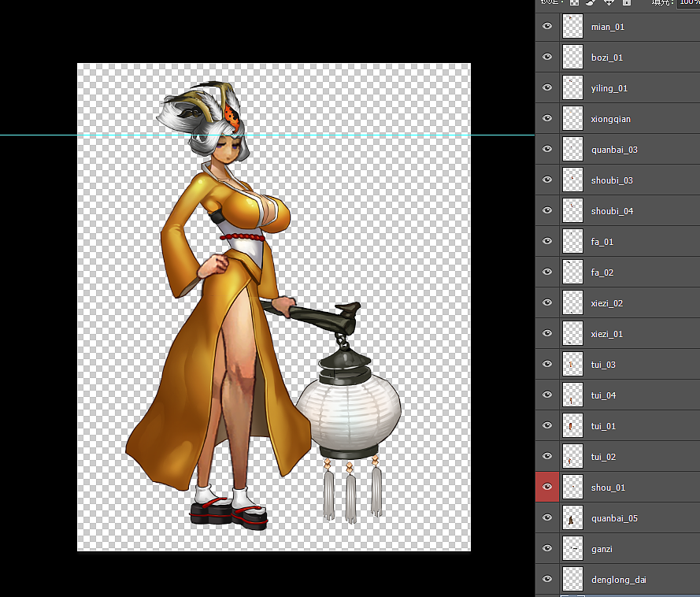Viewport: 700px width, 597px height.
Task: Click the shoubi_04 layer thumbnail
Action: [x=572, y=211]
